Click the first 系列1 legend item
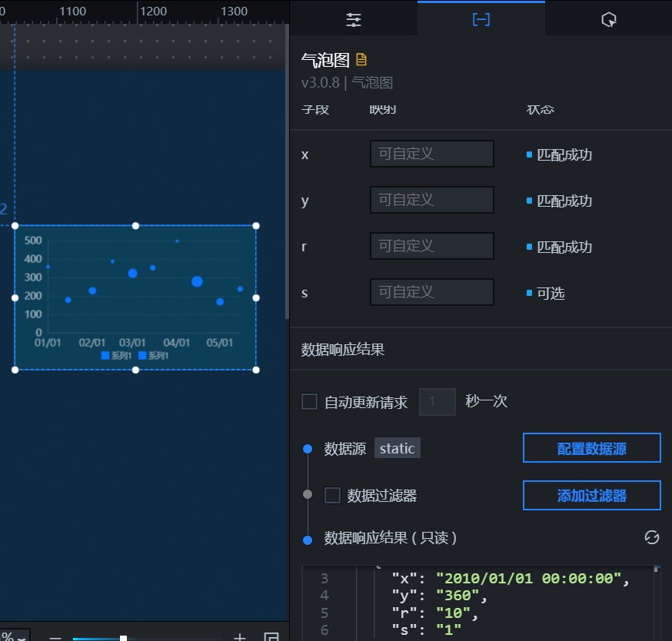This screenshot has height=641, width=672. (x=116, y=356)
